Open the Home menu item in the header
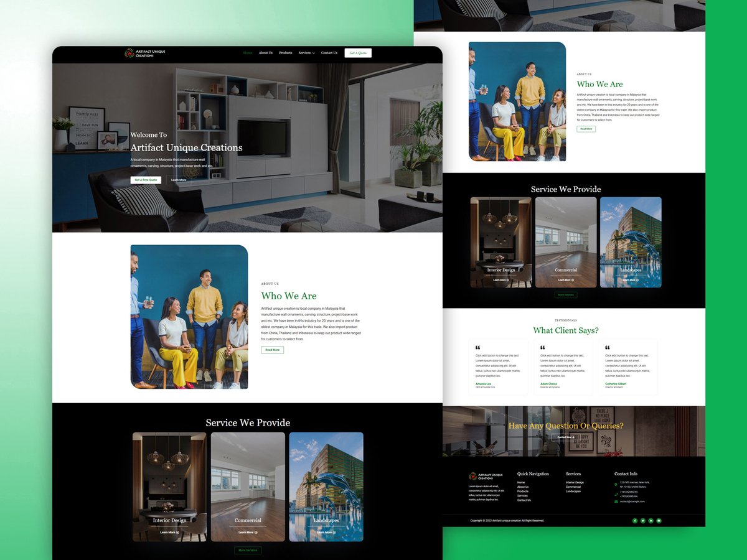 (x=248, y=53)
